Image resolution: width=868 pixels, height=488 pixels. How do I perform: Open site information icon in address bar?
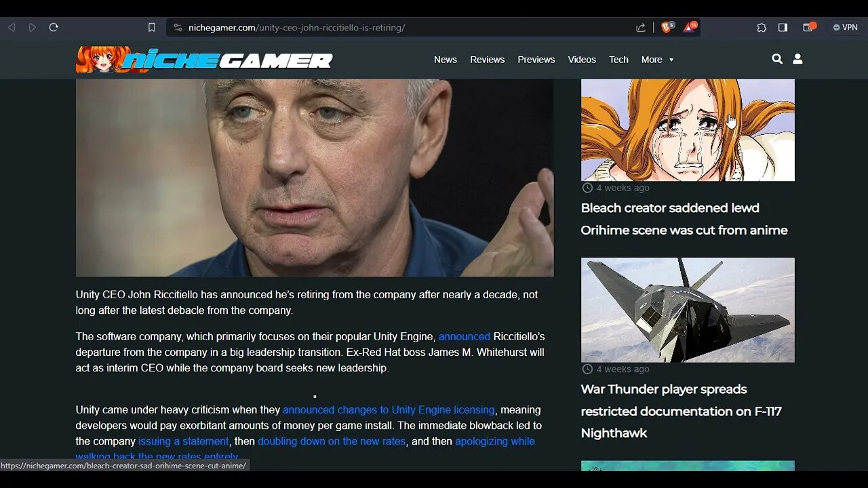[178, 28]
